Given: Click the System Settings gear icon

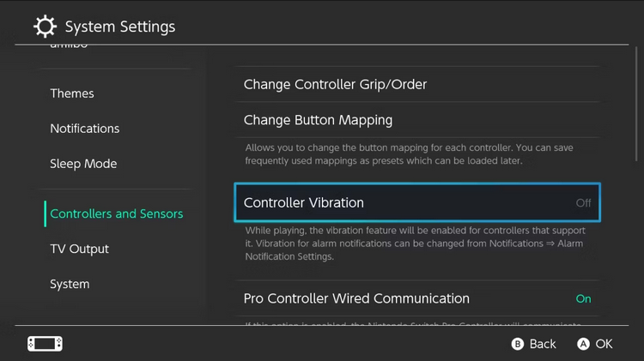Looking at the screenshot, I should 45,27.
